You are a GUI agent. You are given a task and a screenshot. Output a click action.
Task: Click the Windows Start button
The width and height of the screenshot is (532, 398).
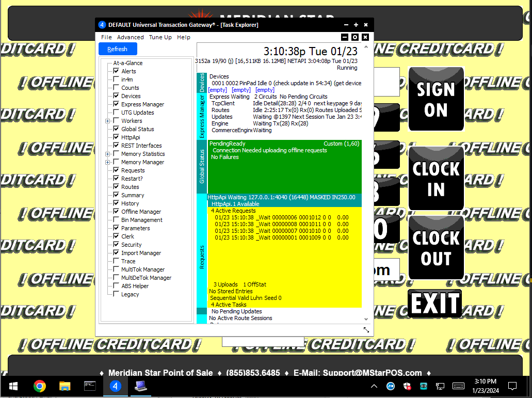coord(13,386)
